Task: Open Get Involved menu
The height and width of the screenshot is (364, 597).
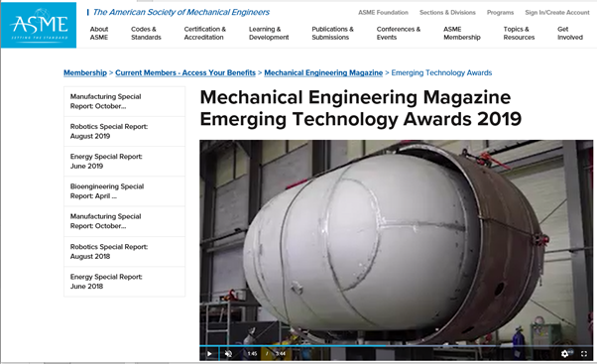Action: tap(570, 33)
